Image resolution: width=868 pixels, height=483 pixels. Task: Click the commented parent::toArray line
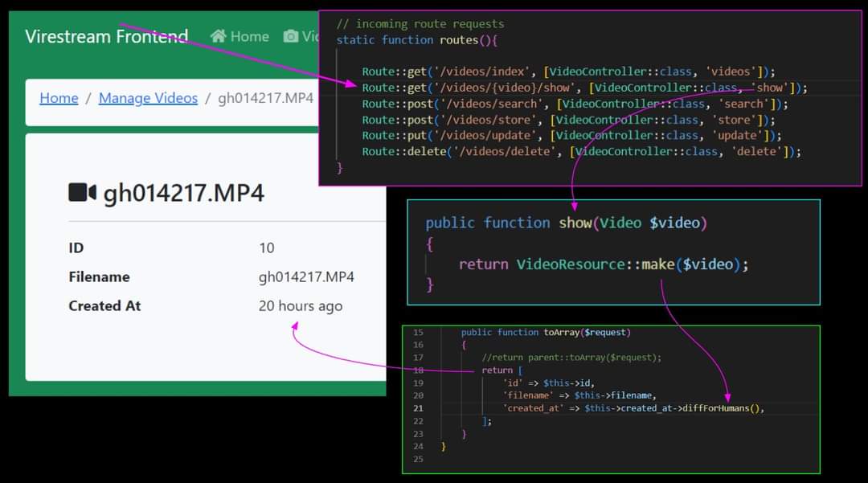tap(571, 358)
